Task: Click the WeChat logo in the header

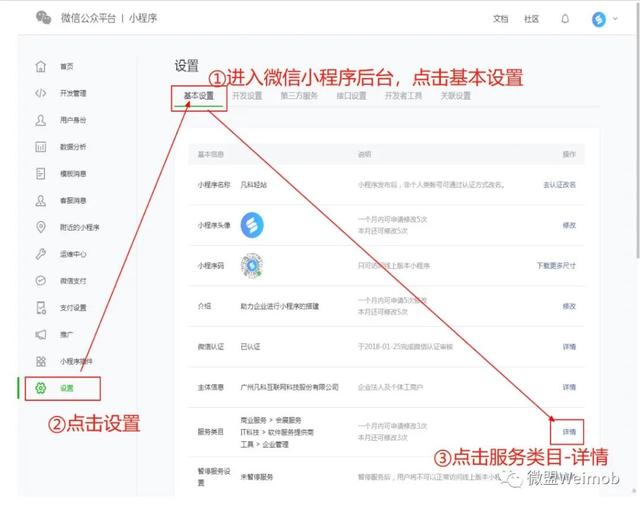Action: [x=43, y=18]
